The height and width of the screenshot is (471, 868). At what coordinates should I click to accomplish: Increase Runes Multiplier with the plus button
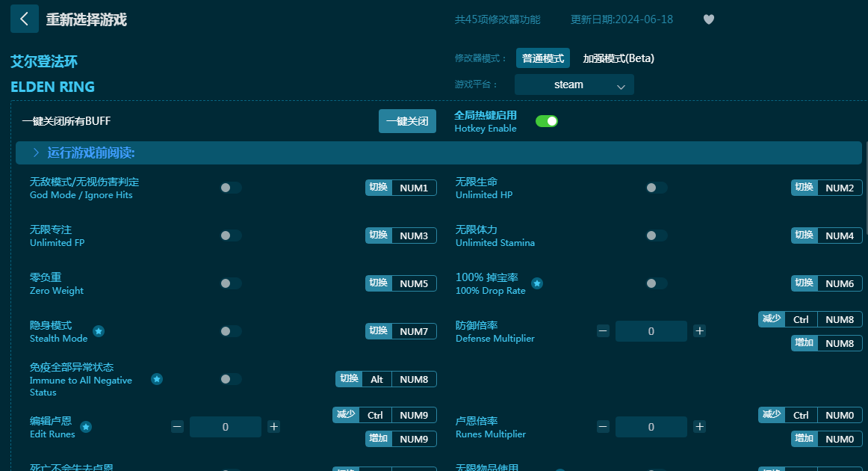[x=700, y=427]
